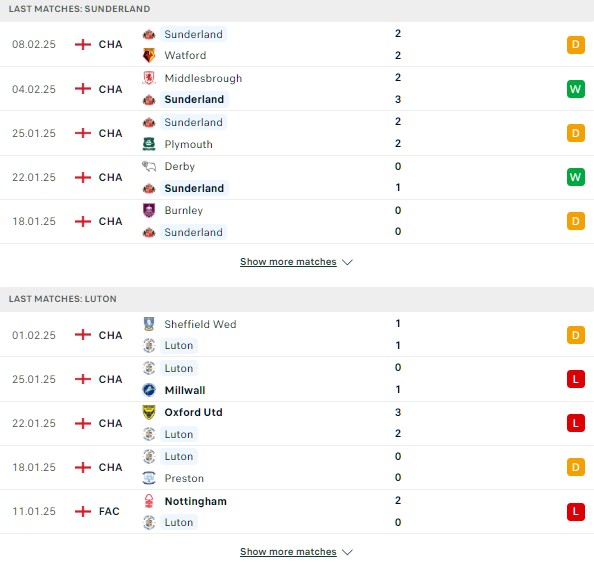Click the Sheffield Wed owl crest icon
This screenshot has height=573, width=594.
click(149, 324)
